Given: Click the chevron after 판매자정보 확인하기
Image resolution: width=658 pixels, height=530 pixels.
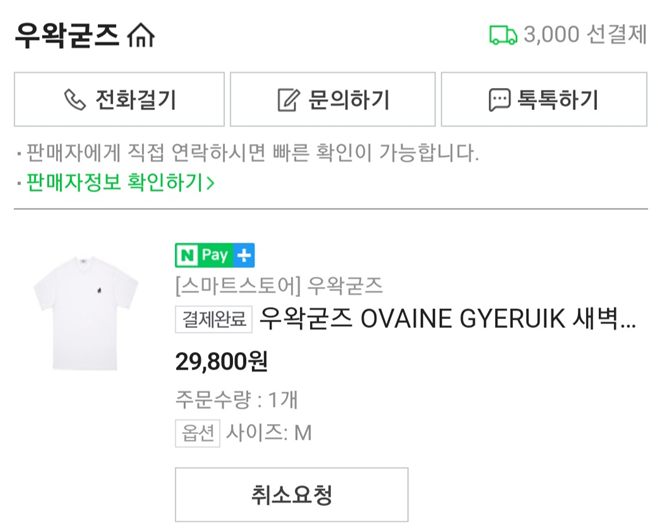Looking at the screenshot, I should (210, 182).
